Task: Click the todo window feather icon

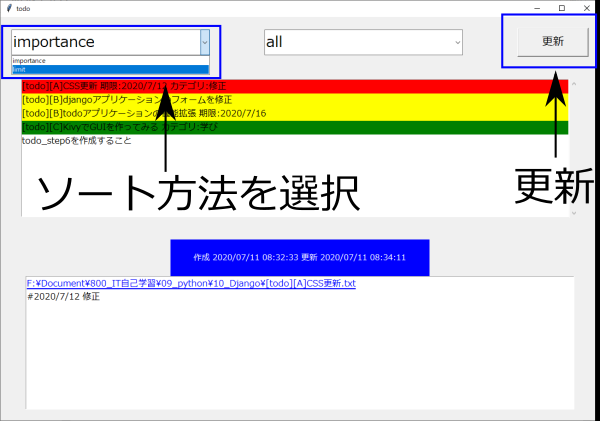Action: click(9, 8)
